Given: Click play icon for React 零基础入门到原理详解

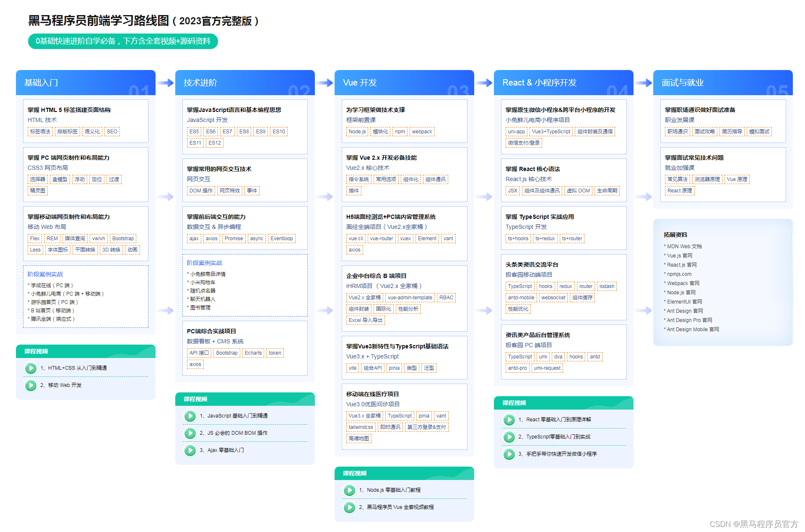Looking at the screenshot, I should [x=509, y=420].
